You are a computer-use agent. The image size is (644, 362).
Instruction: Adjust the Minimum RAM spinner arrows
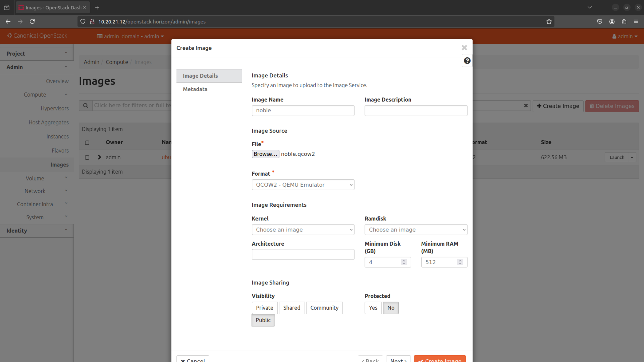(x=460, y=262)
